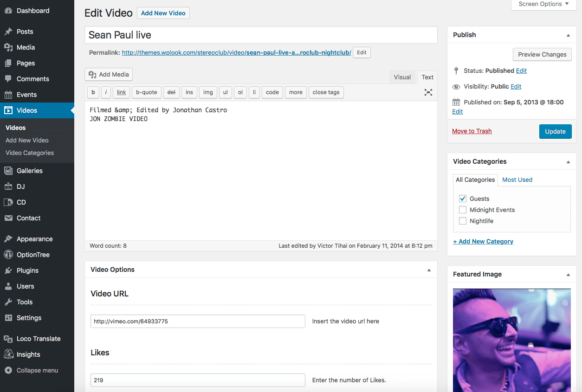
Task: Click the Galleries icon in sidebar
Action: (x=8, y=171)
